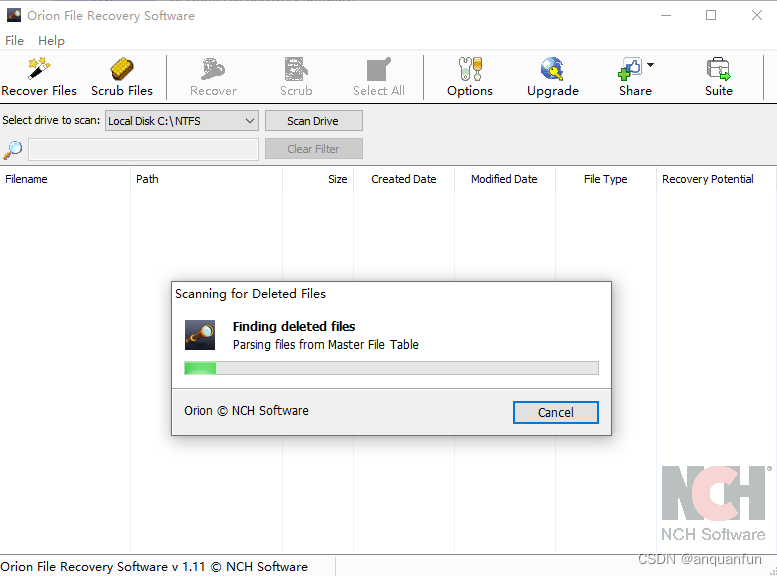
Task: Open the Help menu
Action: coord(51,41)
